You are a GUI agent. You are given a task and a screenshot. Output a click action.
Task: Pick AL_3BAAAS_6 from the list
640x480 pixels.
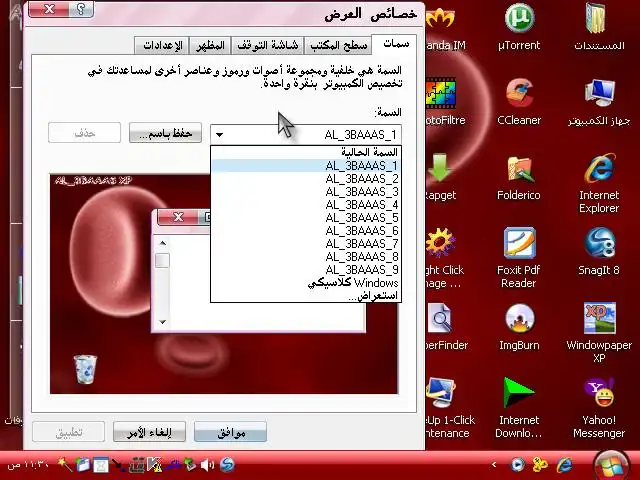306,231
